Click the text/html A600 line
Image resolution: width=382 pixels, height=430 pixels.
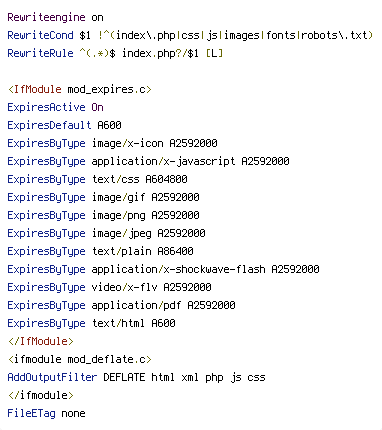(91, 323)
